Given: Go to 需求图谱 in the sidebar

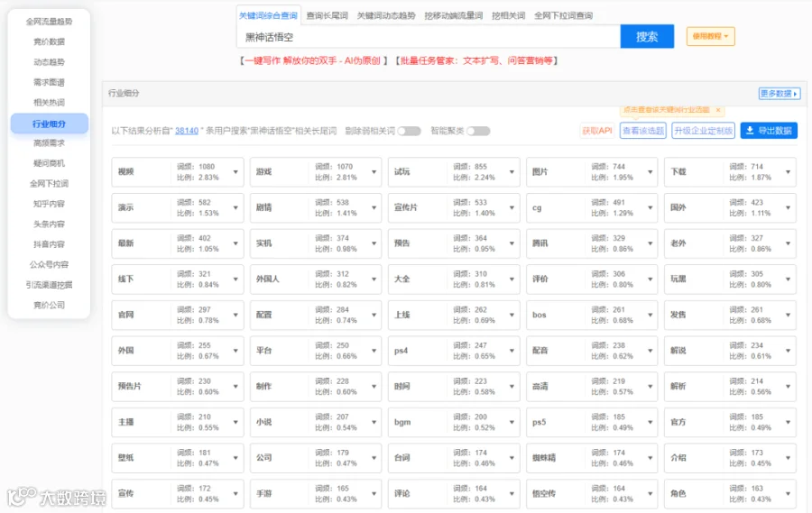Looking at the screenshot, I should pyautogui.click(x=50, y=82).
